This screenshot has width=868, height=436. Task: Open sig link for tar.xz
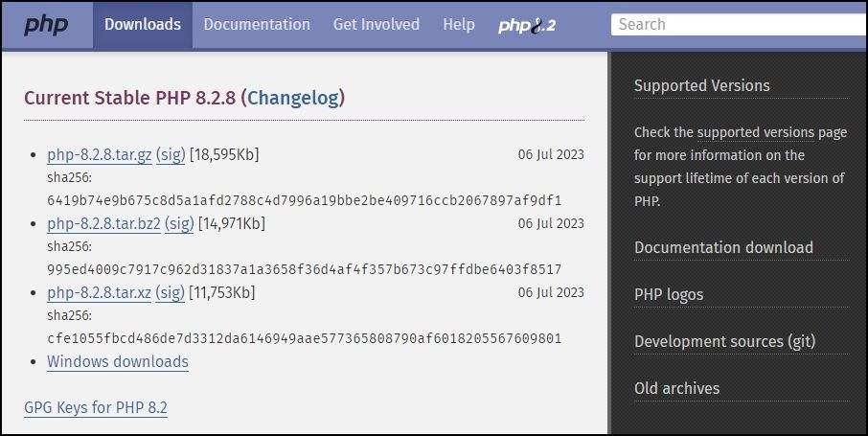[170, 292]
